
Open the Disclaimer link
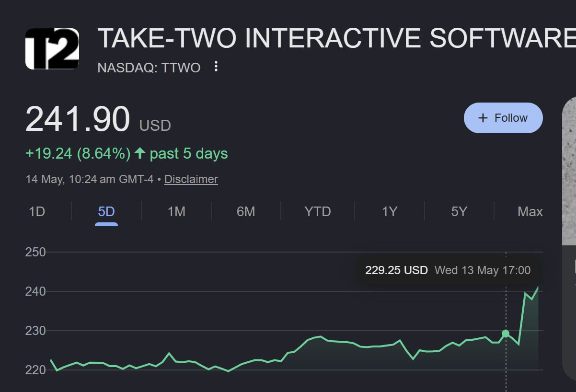coord(191,179)
